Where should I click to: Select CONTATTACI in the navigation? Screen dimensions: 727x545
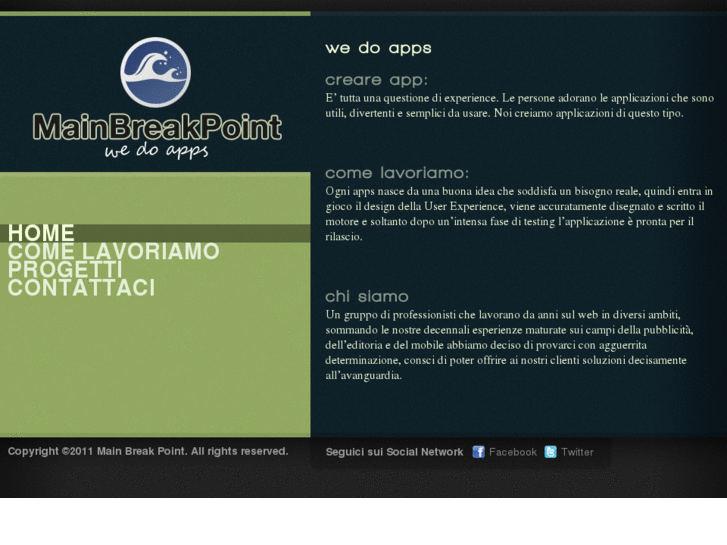82,288
